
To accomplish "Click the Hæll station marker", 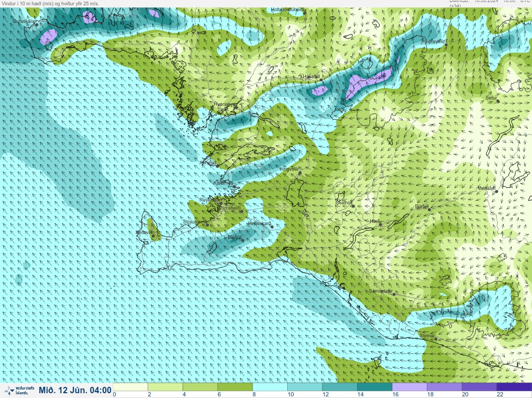I will coord(380,225).
